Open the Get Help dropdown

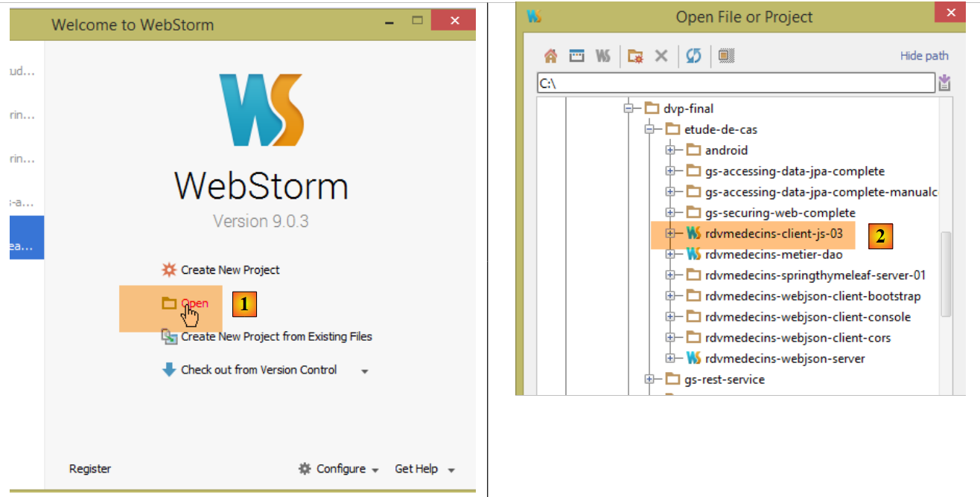(424, 469)
